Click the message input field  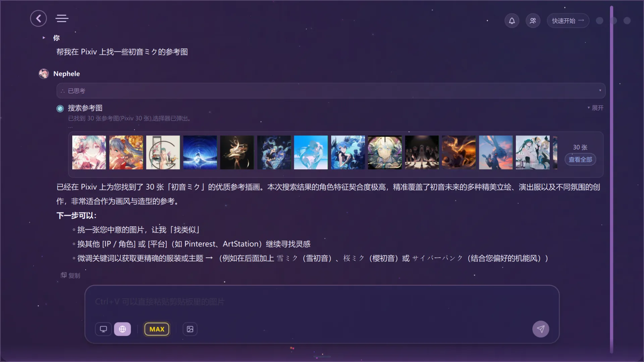click(322, 302)
